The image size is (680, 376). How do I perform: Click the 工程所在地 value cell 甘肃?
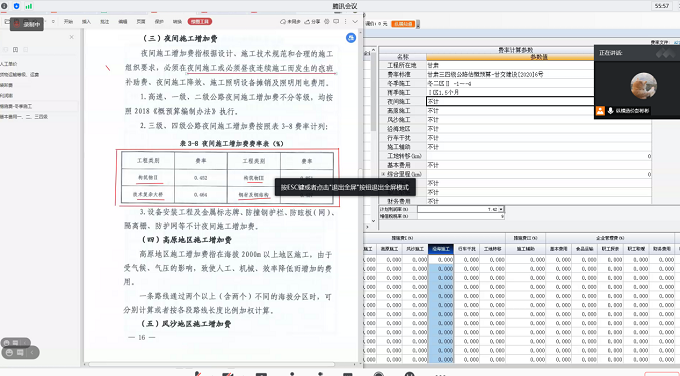point(510,65)
